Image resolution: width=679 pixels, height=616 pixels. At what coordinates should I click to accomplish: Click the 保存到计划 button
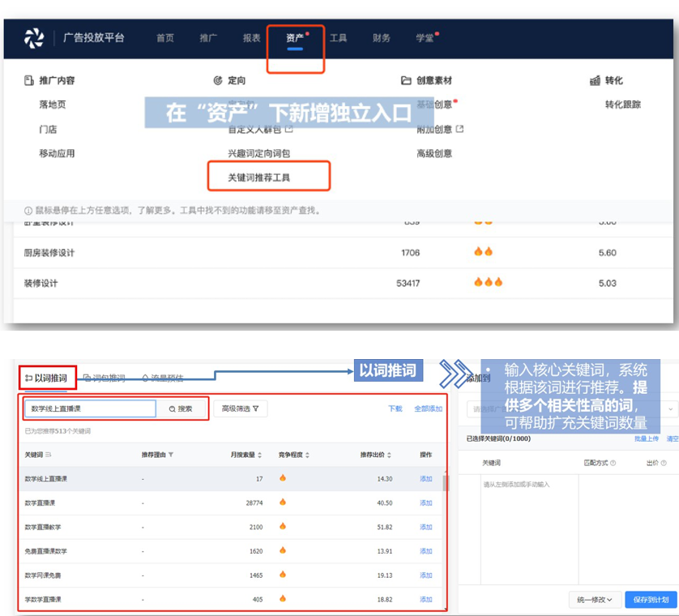click(x=651, y=600)
